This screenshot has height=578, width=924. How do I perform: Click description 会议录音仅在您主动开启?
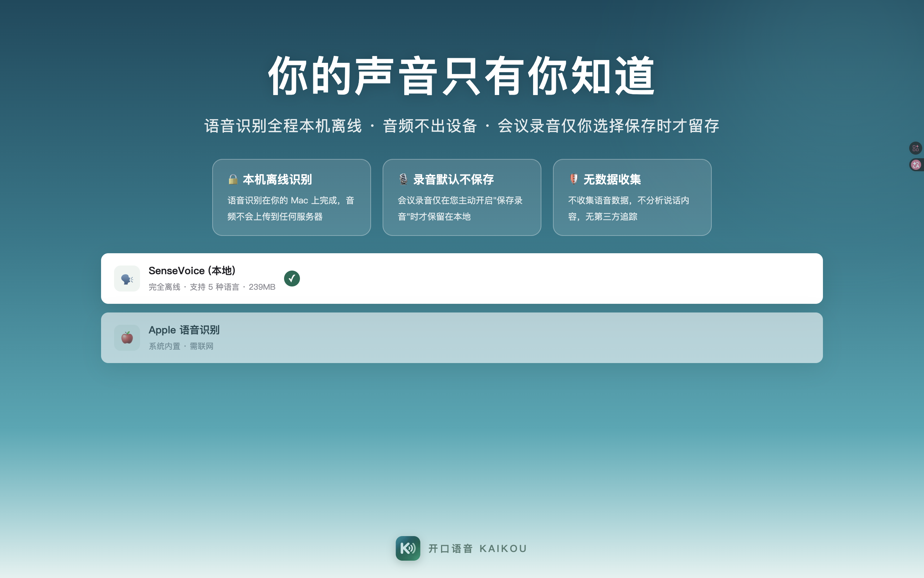[x=460, y=208]
